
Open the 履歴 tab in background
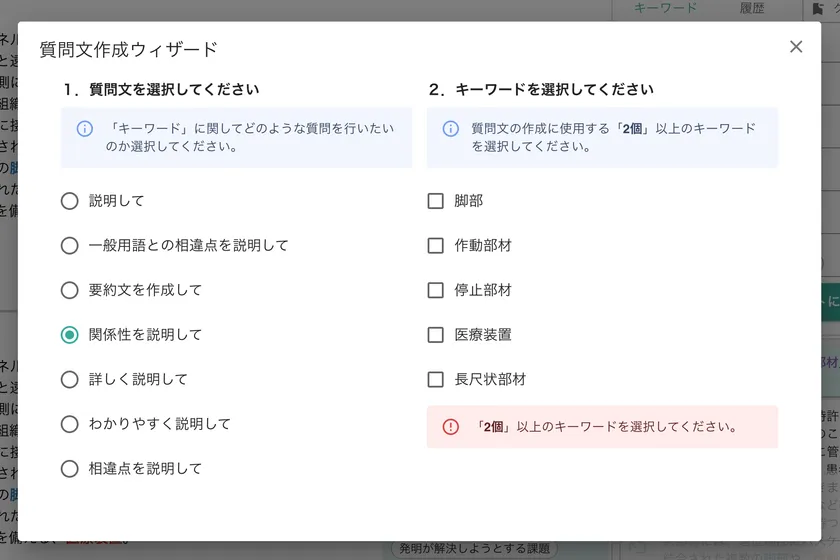point(752,8)
